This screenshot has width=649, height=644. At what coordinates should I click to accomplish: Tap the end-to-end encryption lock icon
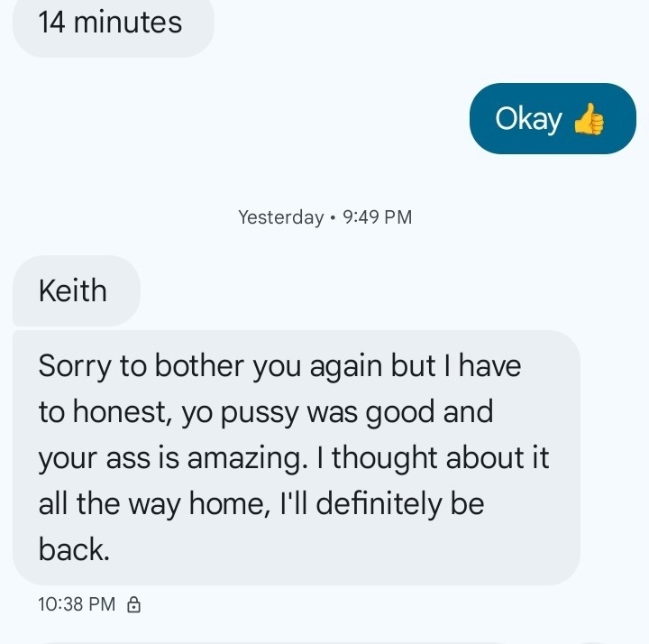[133, 605]
